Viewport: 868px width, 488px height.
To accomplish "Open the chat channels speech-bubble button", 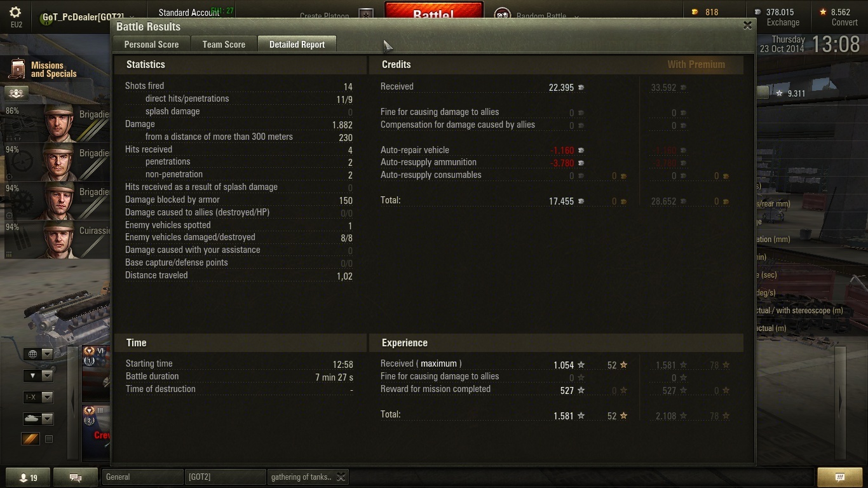I will (75, 478).
